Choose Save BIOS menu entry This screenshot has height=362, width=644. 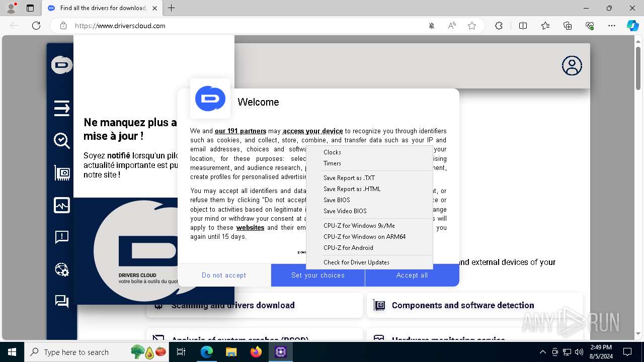pyautogui.click(x=369, y=200)
